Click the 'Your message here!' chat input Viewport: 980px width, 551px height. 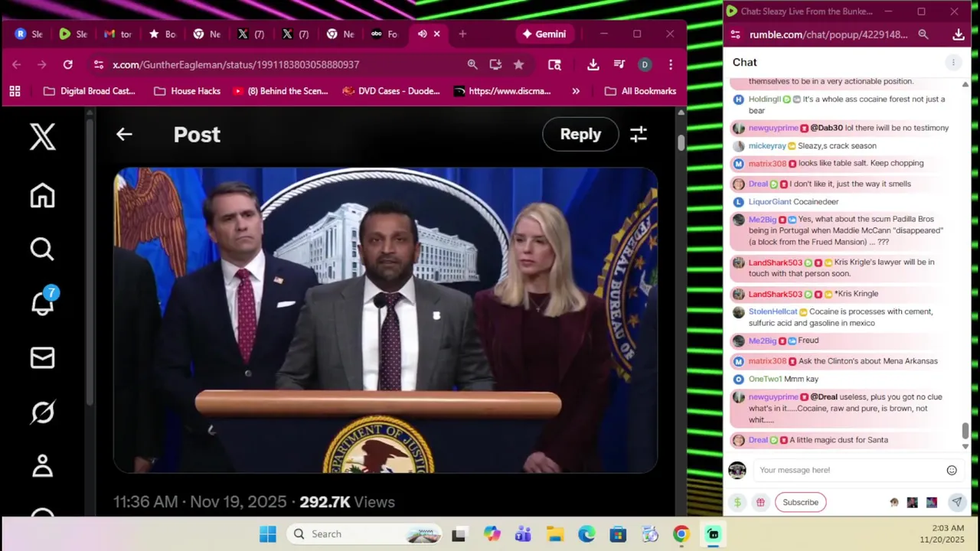[x=848, y=470]
